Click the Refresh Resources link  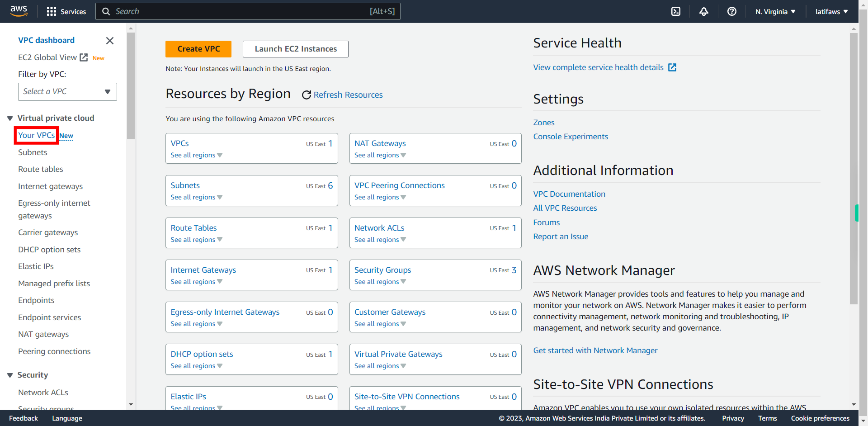click(348, 95)
